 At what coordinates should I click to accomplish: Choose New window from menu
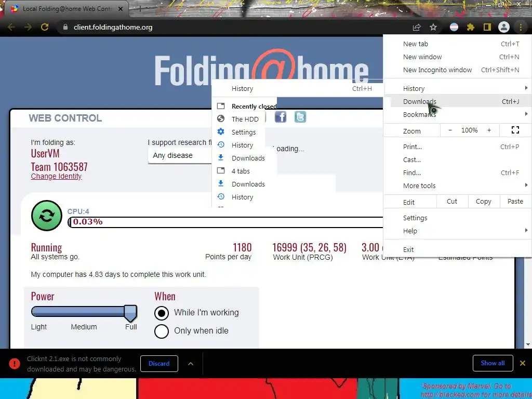[458, 57]
